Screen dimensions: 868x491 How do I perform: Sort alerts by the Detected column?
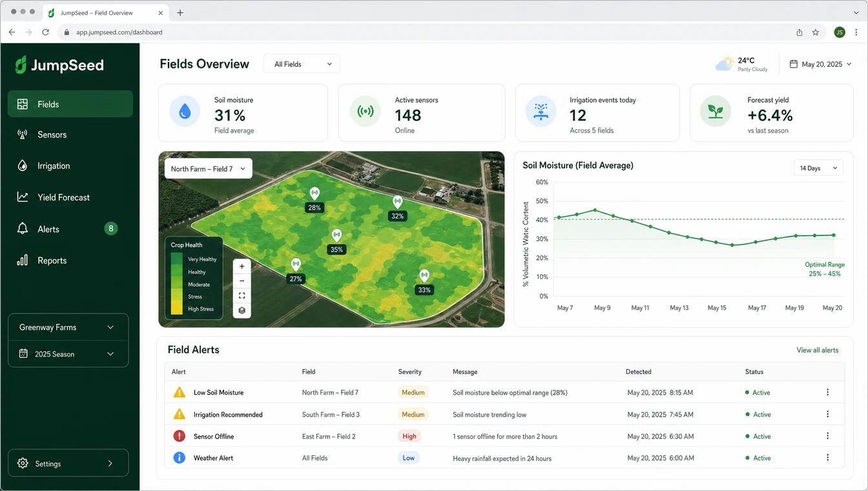tap(638, 372)
